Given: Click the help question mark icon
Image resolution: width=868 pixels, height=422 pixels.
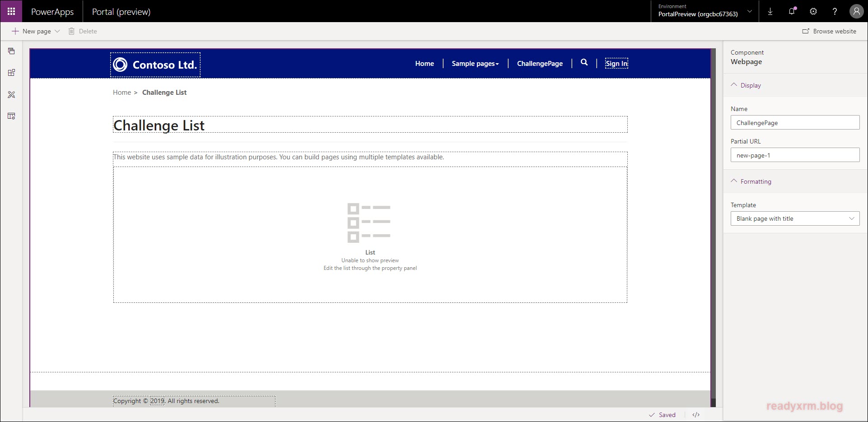Looking at the screenshot, I should coord(835,11).
